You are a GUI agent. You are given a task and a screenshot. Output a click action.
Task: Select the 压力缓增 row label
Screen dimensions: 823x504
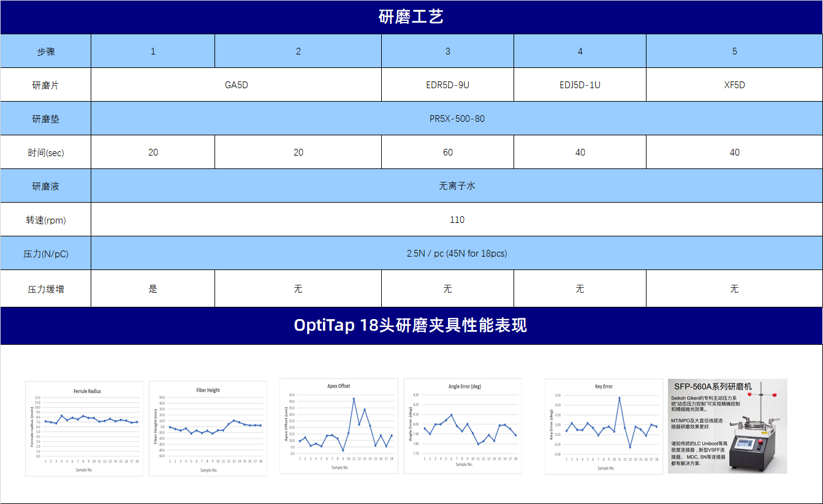point(46,289)
